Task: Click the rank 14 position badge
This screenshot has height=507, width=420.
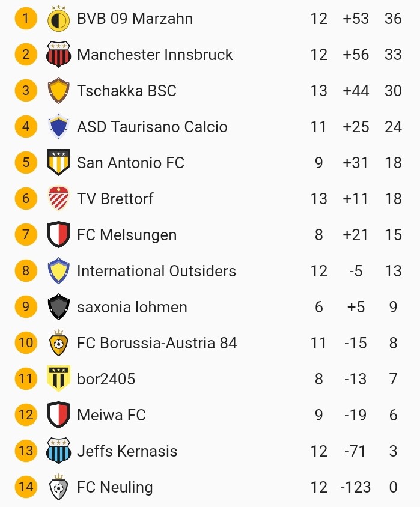Action: coord(26,487)
